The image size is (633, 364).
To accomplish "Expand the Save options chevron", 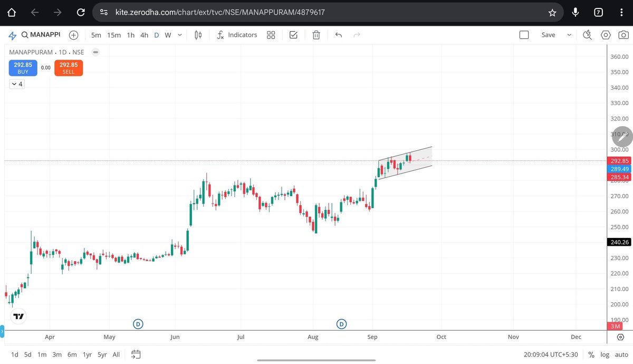I will [568, 35].
